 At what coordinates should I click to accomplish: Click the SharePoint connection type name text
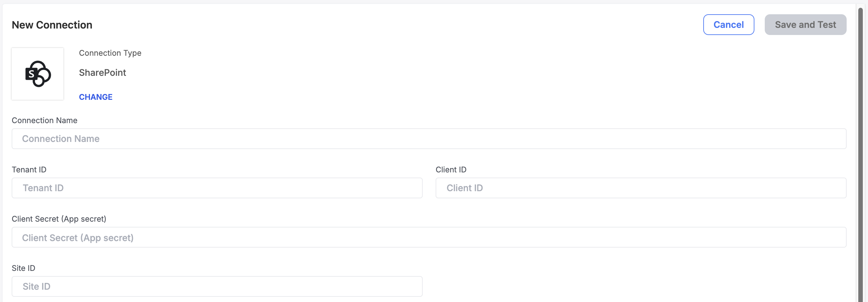click(103, 73)
